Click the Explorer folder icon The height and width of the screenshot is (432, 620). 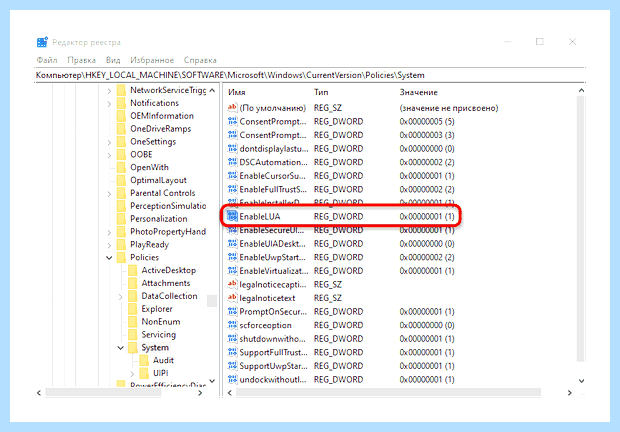[x=133, y=309]
